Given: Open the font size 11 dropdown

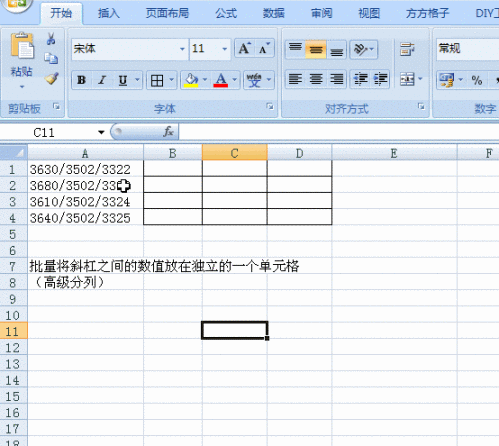Looking at the screenshot, I should point(225,49).
